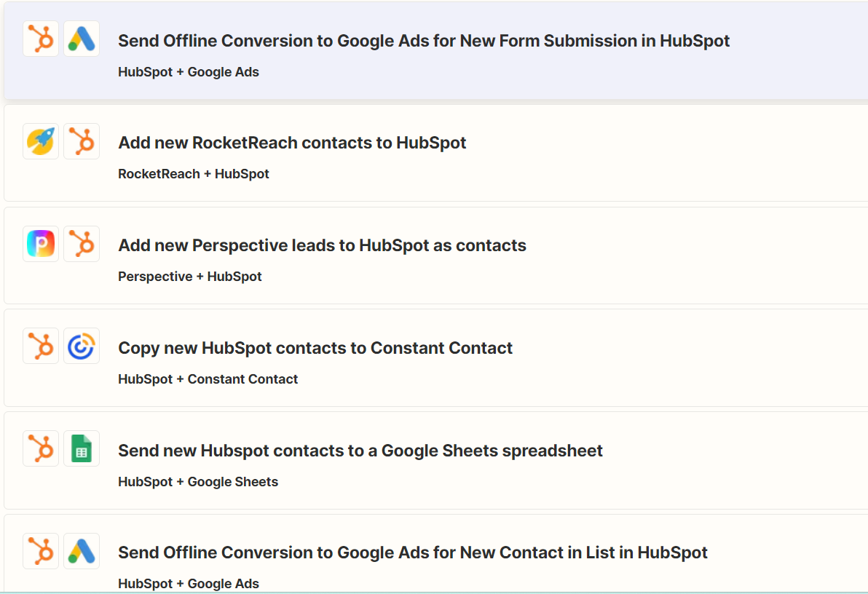Click the Google Sheets icon
868x594 pixels.
(82, 448)
